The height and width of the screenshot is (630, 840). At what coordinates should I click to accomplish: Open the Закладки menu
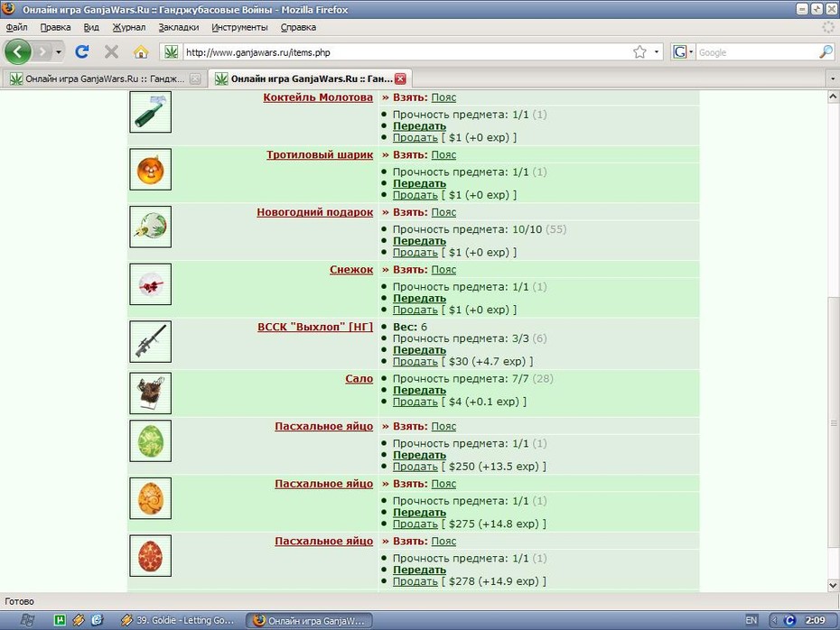pyautogui.click(x=179, y=27)
